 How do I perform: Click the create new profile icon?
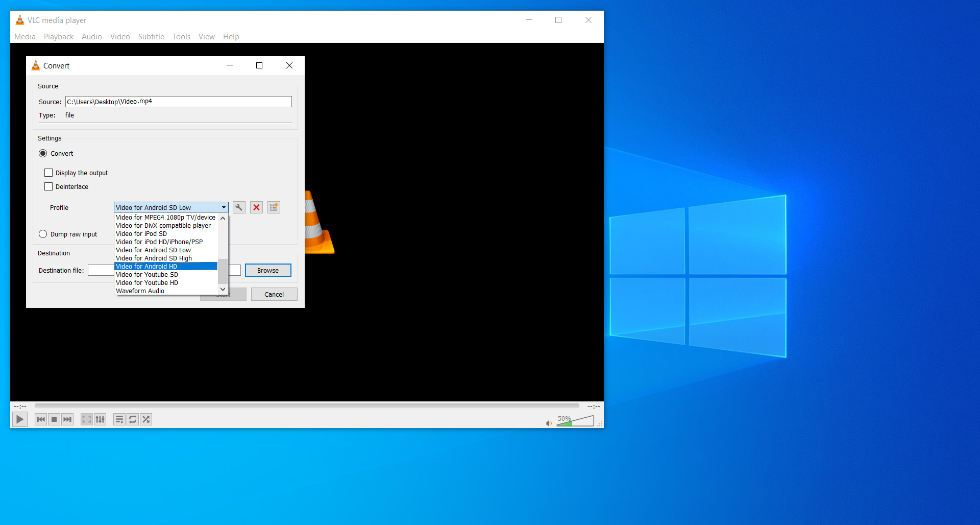[274, 207]
